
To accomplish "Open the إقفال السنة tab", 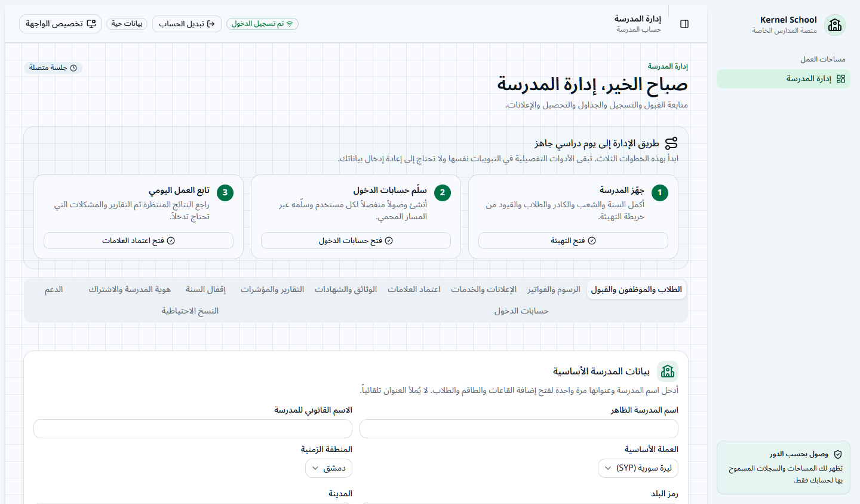I will 205,290.
